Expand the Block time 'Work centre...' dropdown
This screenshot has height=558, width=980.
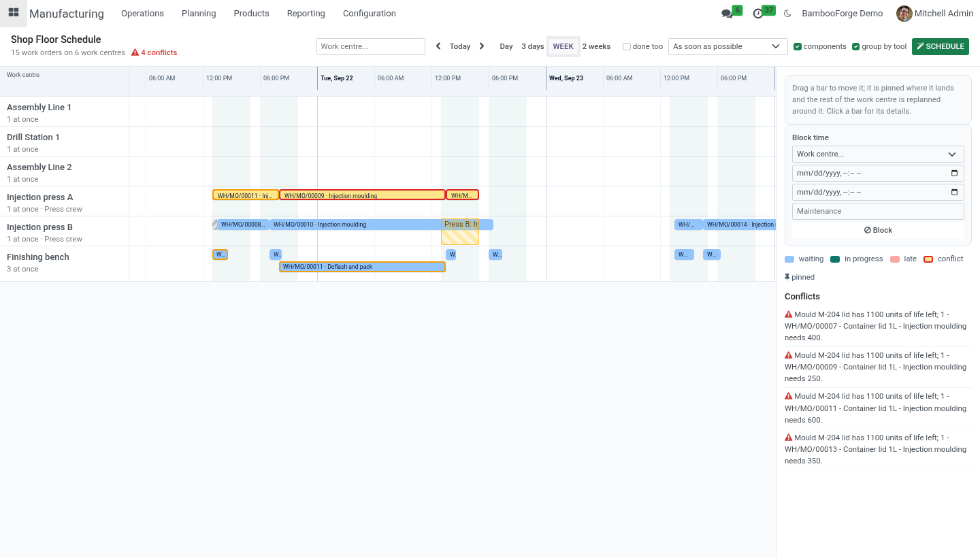coord(878,154)
